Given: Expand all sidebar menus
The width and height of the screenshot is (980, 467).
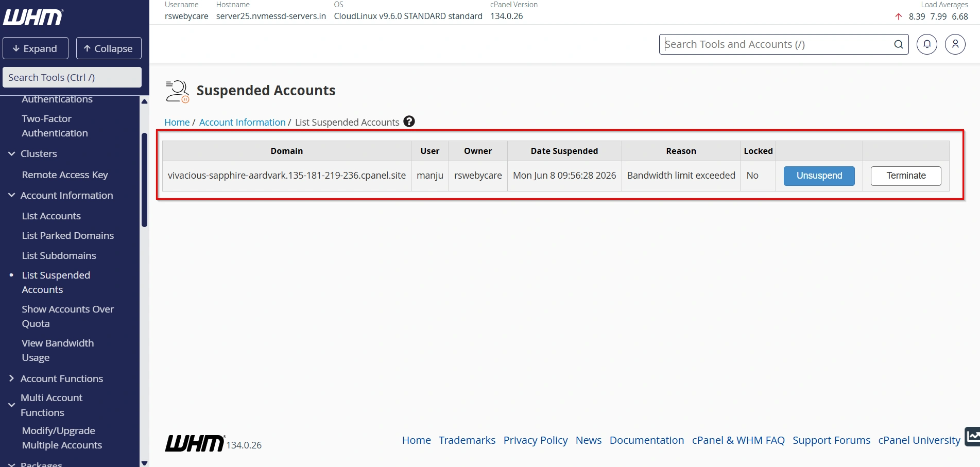Looking at the screenshot, I should (36, 48).
